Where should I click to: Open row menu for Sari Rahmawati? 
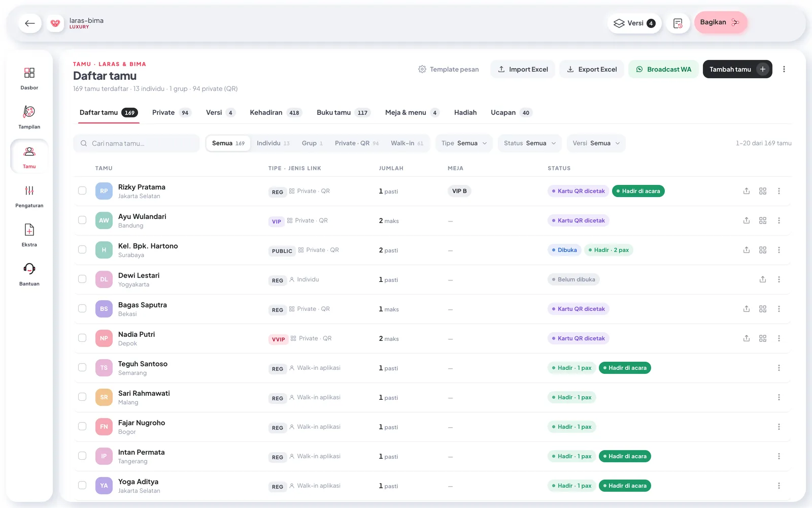coord(779,397)
